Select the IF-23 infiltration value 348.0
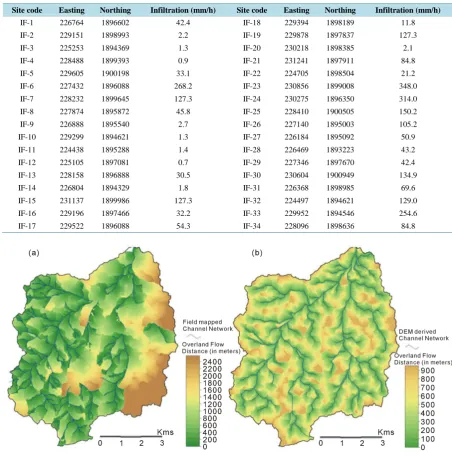The height and width of the screenshot is (457, 452). (x=408, y=86)
